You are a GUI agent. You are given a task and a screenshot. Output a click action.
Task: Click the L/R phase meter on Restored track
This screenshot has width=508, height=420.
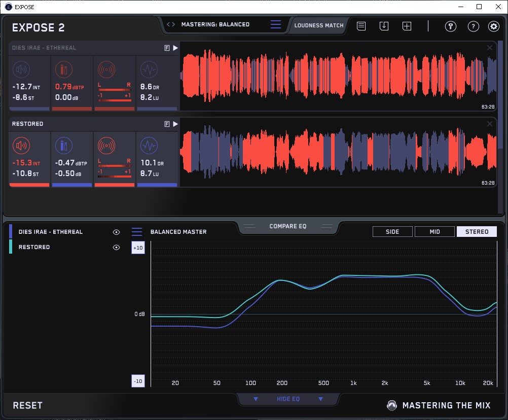tap(115, 168)
